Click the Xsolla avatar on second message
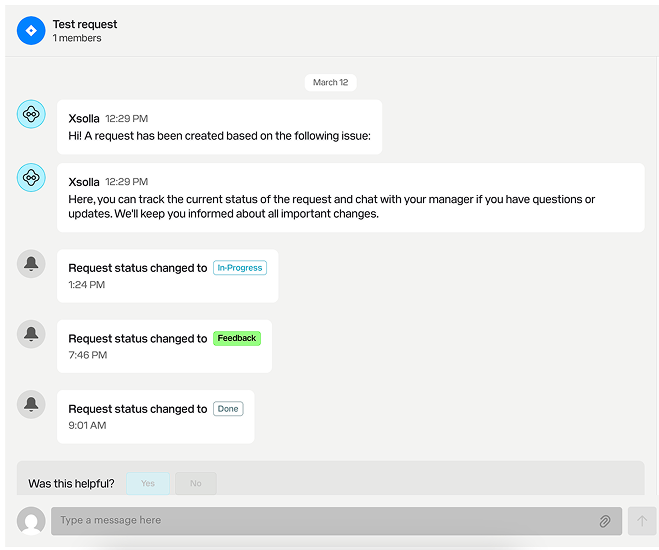 pos(31,177)
